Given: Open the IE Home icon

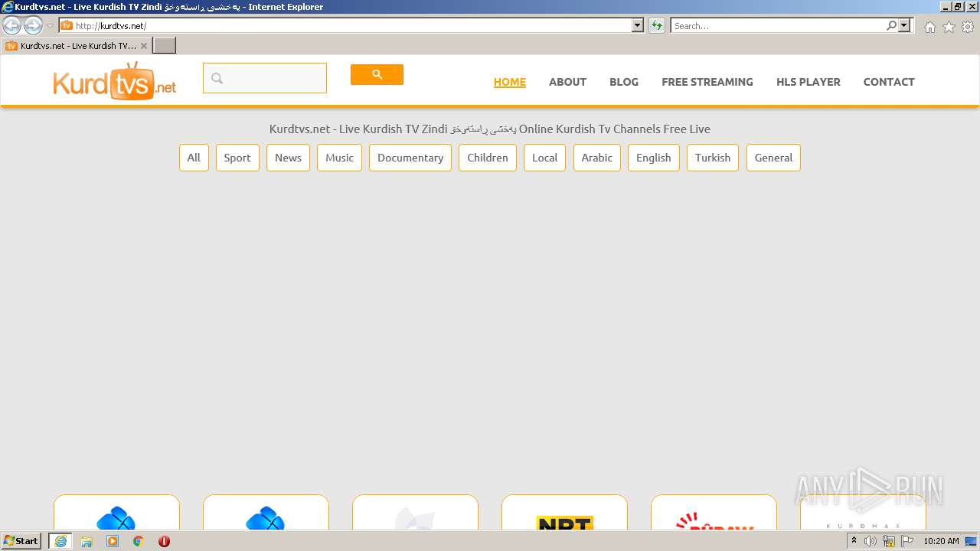Looking at the screenshot, I should 929,27.
